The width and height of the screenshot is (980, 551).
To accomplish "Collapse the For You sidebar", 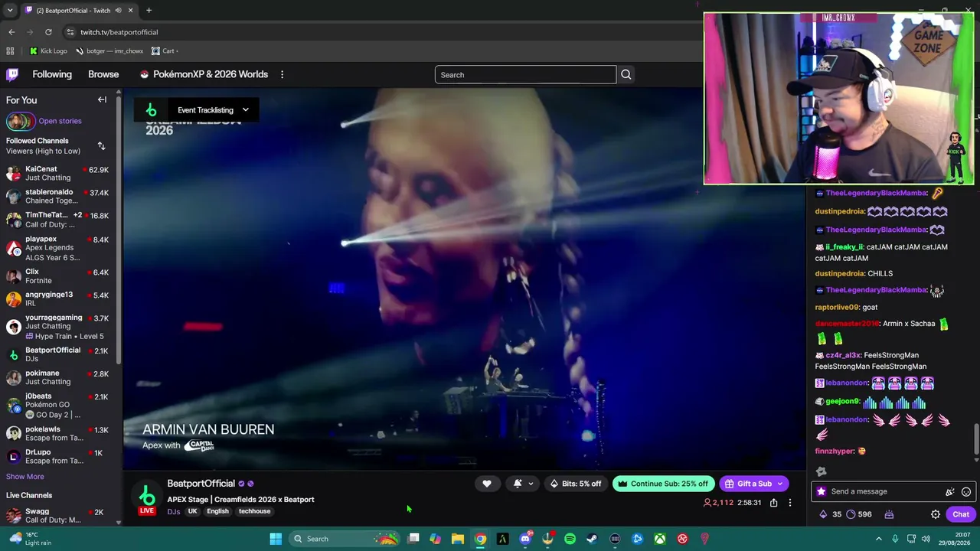I will [x=102, y=99].
